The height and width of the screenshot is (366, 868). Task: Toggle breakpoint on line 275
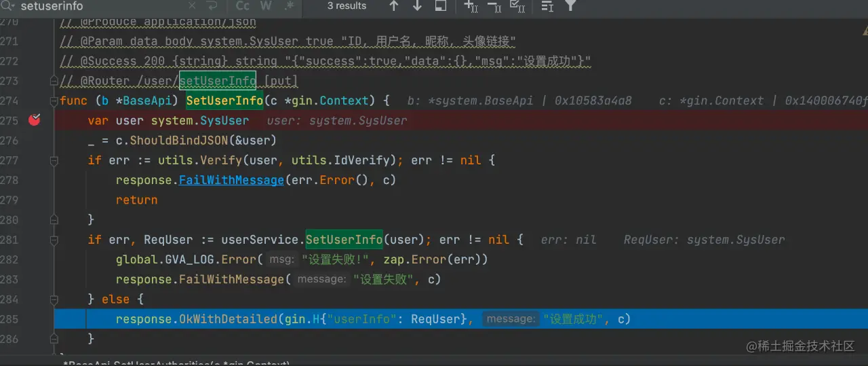point(35,120)
